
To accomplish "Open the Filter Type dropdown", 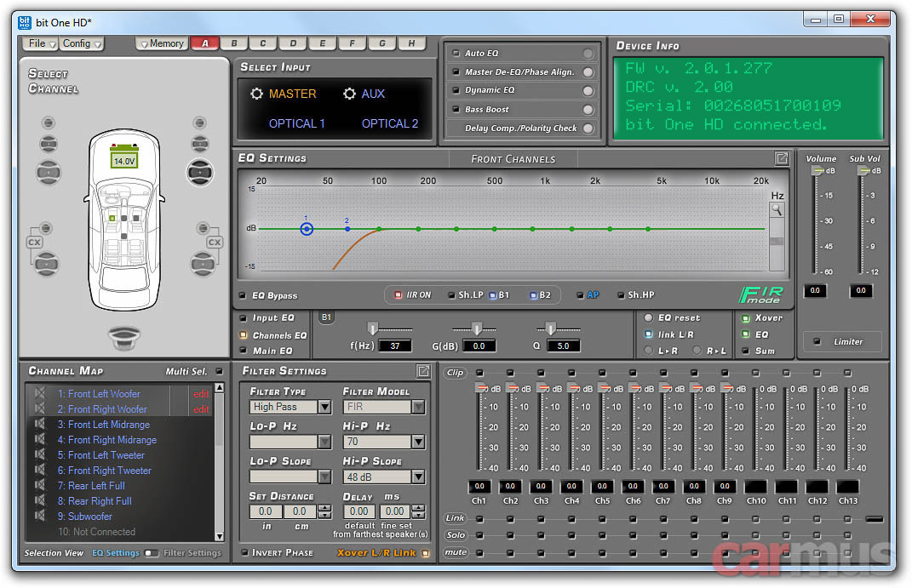I will pyautogui.click(x=324, y=407).
